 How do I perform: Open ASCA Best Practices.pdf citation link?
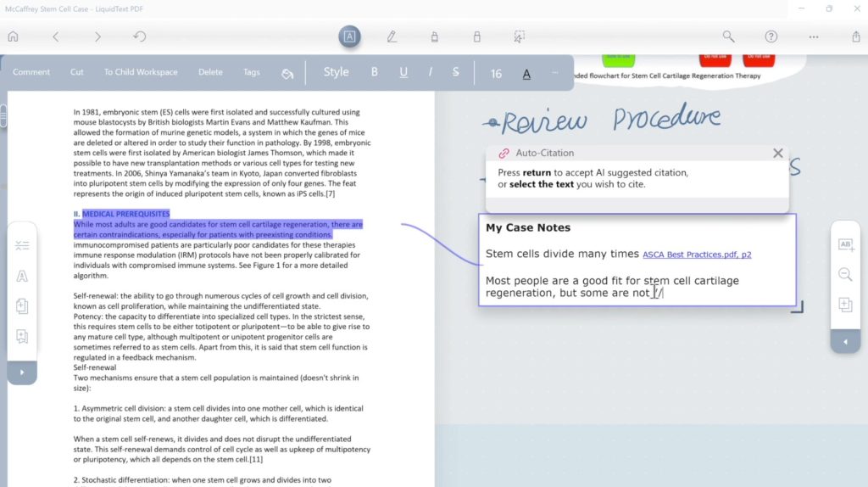[696, 255]
